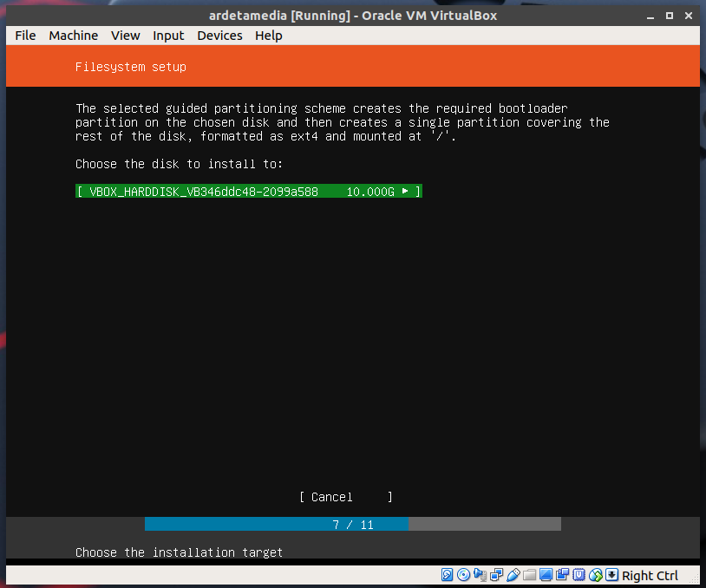Open the Devices menu
This screenshot has height=588, width=706.
(x=219, y=36)
